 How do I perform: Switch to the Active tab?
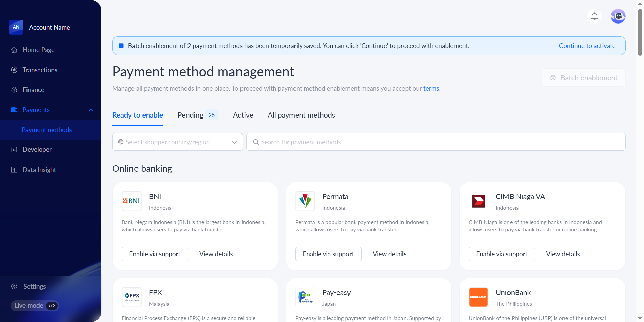coord(243,115)
